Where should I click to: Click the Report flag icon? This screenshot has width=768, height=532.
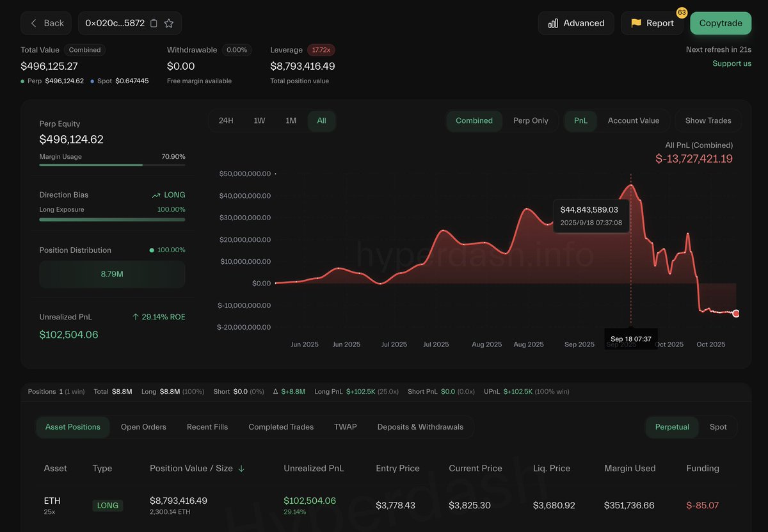pyautogui.click(x=636, y=23)
